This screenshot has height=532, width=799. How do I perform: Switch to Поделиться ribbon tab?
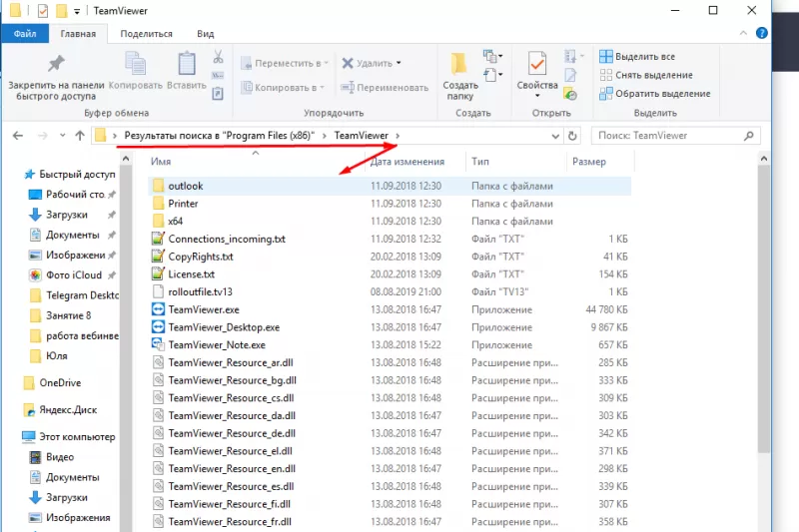(146, 34)
